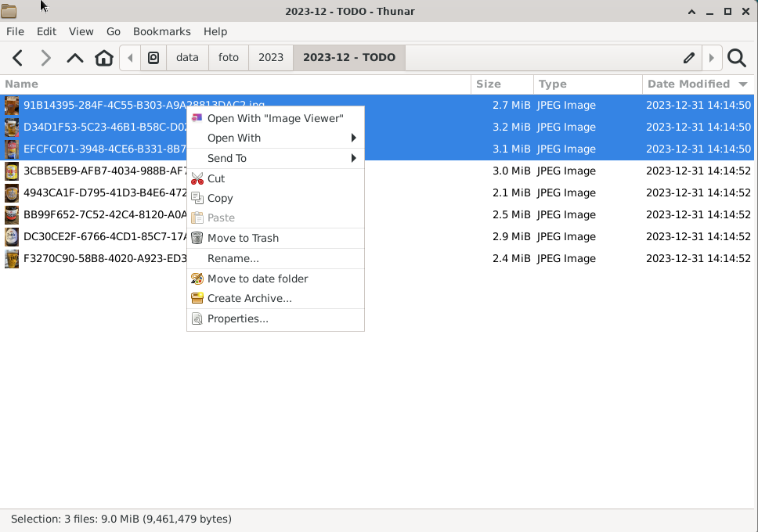Jump to the foto path button
This screenshot has width=758, height=532.
click(229, 58)
